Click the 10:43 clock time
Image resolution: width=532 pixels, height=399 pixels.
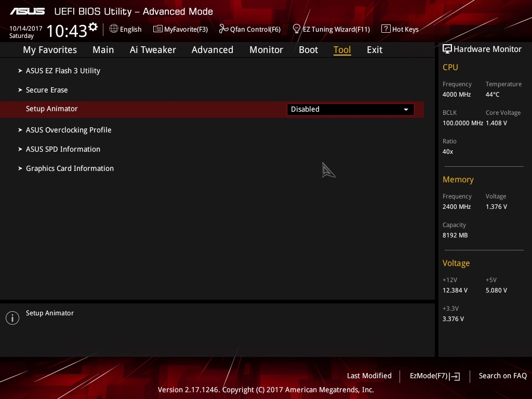point(67,31)
